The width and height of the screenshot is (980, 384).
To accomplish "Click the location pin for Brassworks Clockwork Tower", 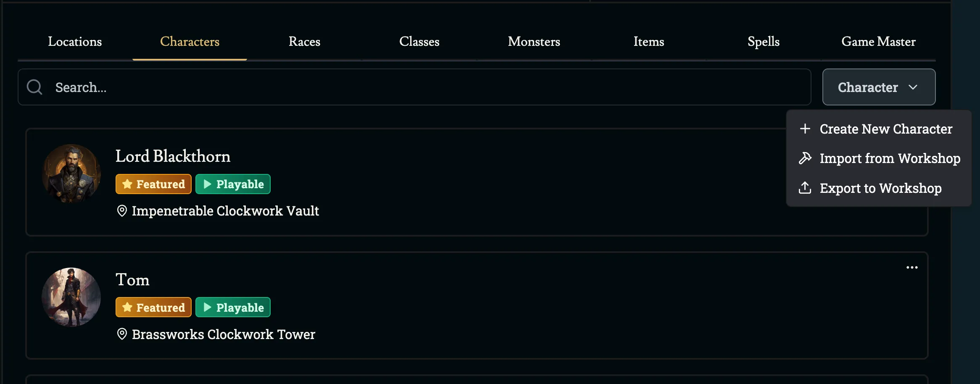I will 122,334.
